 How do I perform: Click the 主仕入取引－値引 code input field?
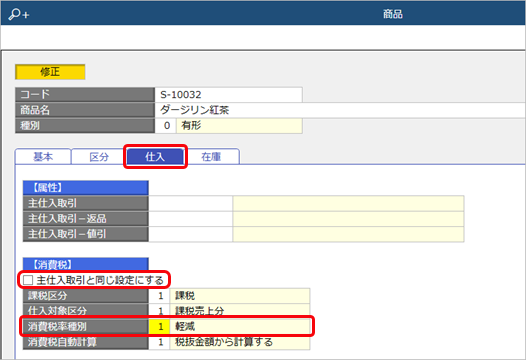pos(191,234)
